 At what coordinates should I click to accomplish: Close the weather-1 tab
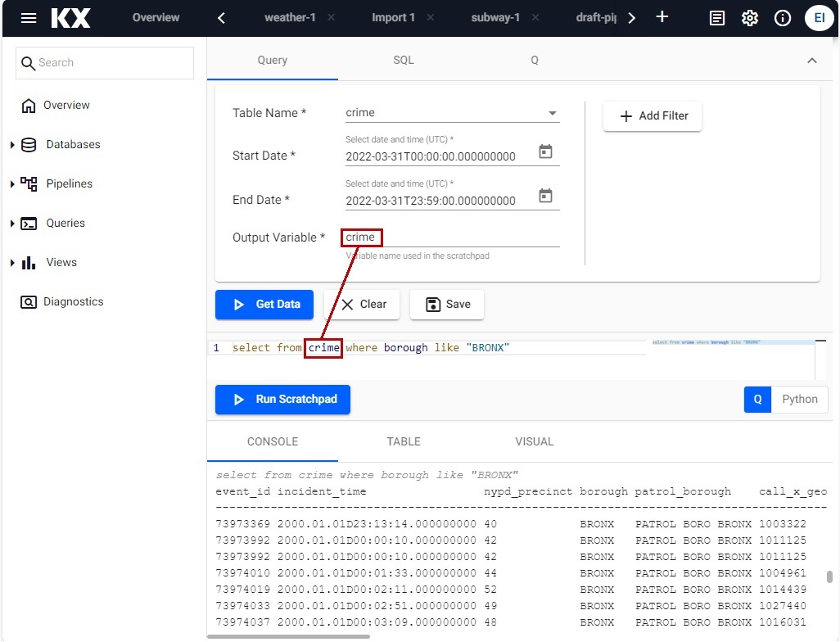tap(331, 18)
